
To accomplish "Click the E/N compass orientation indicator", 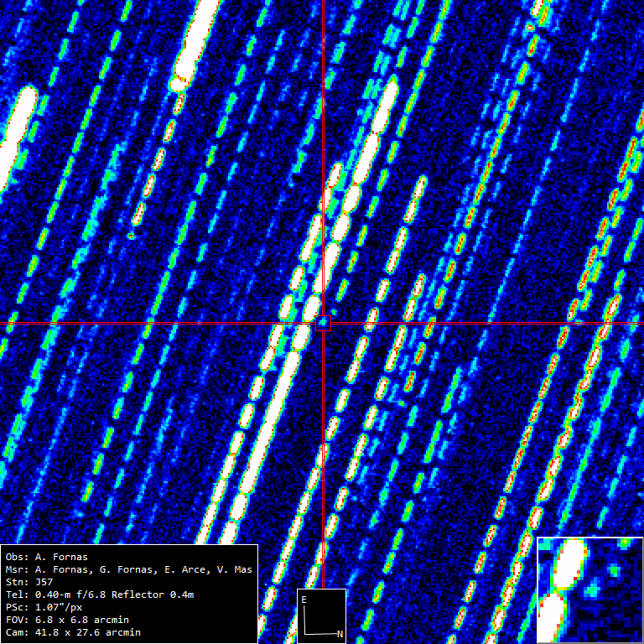I will [321, 615].
